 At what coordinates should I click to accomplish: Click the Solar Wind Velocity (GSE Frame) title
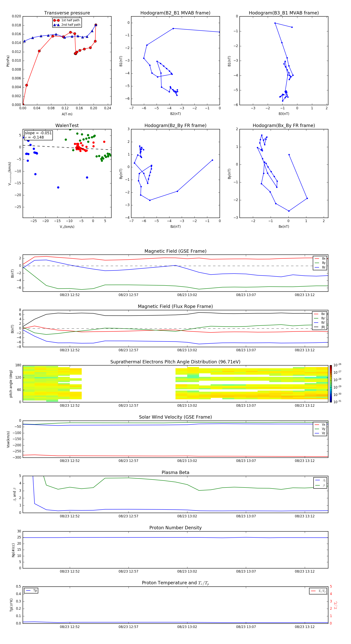pyautogui.click(x=175, y=417)
